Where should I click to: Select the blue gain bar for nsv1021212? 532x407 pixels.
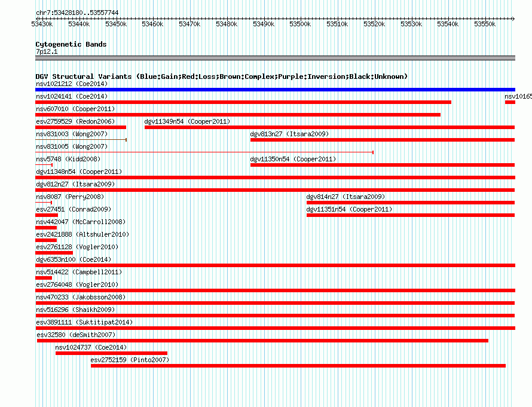275,90
